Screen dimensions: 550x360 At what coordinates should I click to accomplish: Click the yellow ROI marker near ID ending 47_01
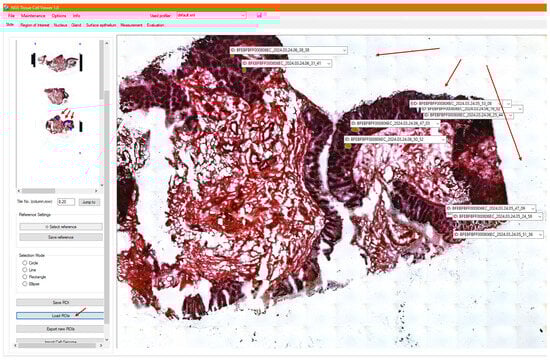click(x=355, y=130)
